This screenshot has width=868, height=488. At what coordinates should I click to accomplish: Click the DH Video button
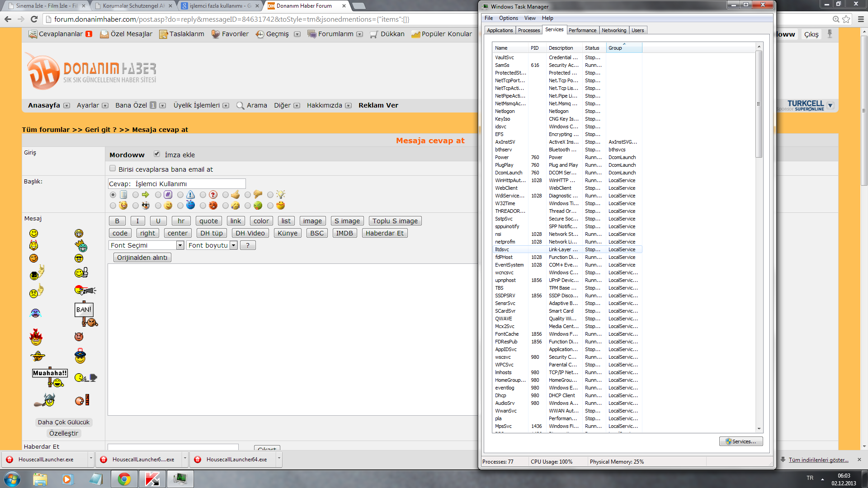[250, 233]
